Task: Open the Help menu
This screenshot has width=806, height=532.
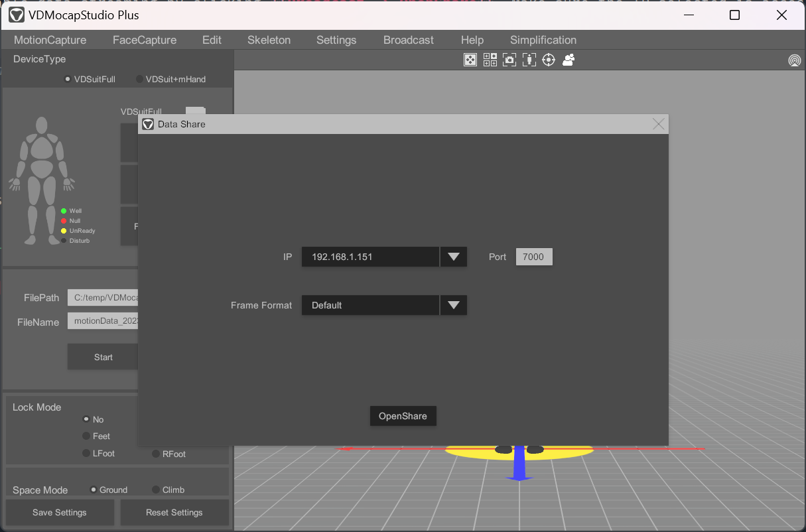Action: (x=472, y=40)
